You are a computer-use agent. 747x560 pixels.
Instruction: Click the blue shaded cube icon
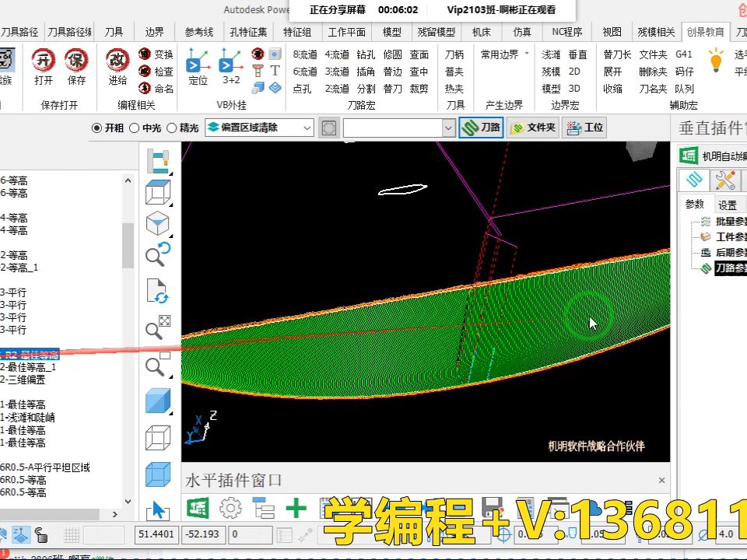tap(158, 401)
